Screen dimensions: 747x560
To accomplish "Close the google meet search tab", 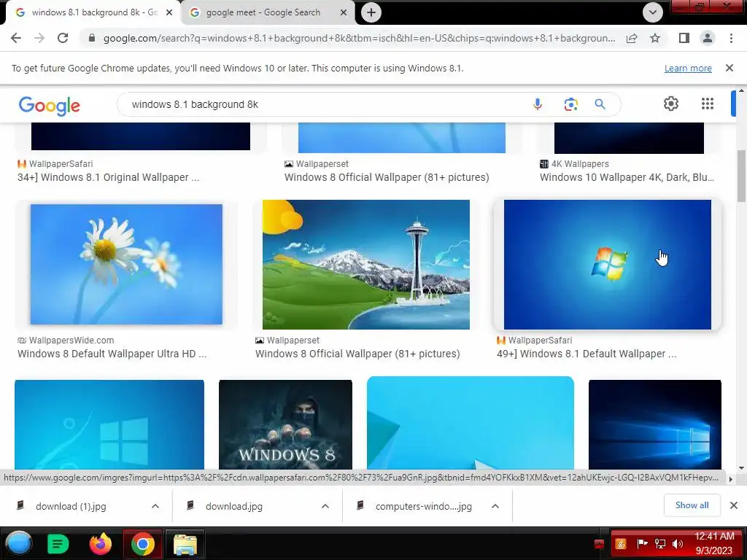I will tap(344, 12).
